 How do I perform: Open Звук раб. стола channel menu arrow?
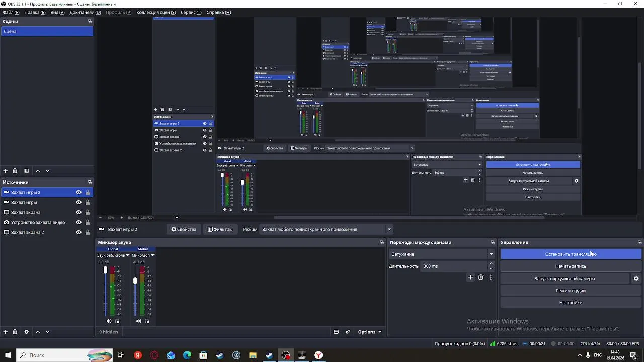[127, 255]
